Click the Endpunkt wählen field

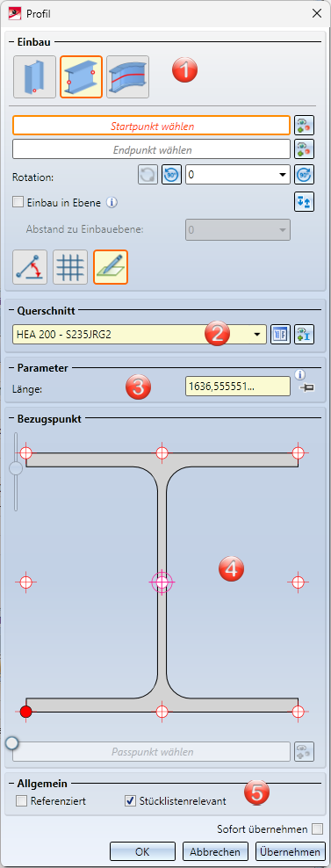(x=151, y=149)
